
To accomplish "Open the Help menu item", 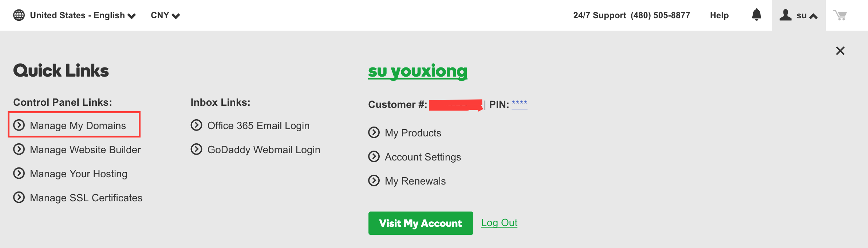I will [x=719, y=15].
